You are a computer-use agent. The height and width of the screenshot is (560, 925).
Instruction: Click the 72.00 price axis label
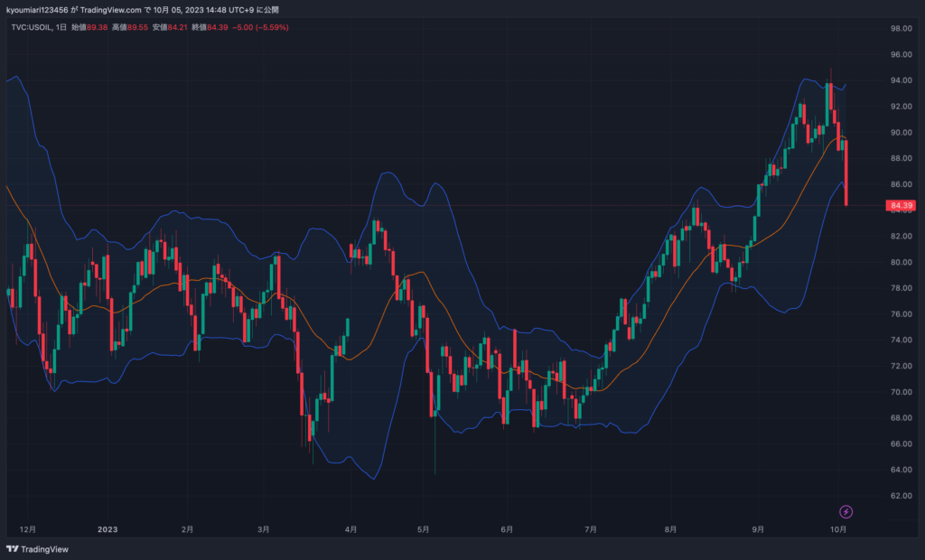(901, 366)
